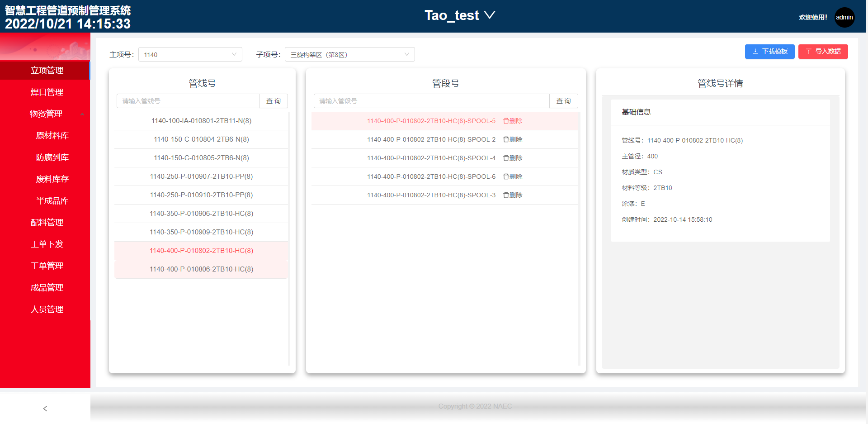Open 工单管理 menu

45,266
